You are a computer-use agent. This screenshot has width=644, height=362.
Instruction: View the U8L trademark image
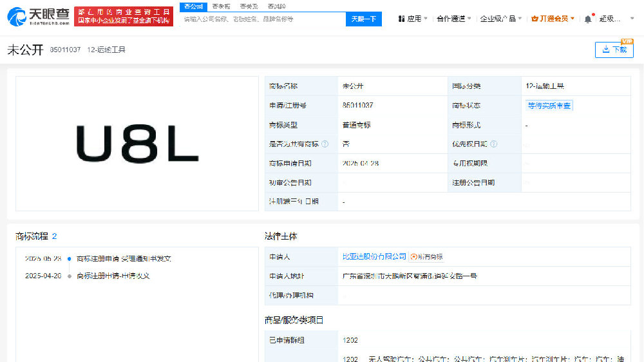click(137, 144)
